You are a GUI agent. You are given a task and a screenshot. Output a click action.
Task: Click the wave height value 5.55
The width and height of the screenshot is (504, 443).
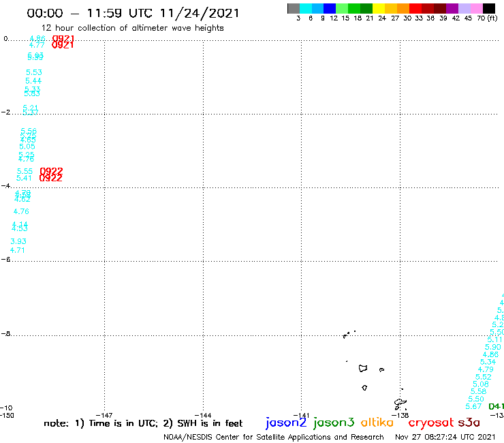pyautogui.click(x=25, y=172)
